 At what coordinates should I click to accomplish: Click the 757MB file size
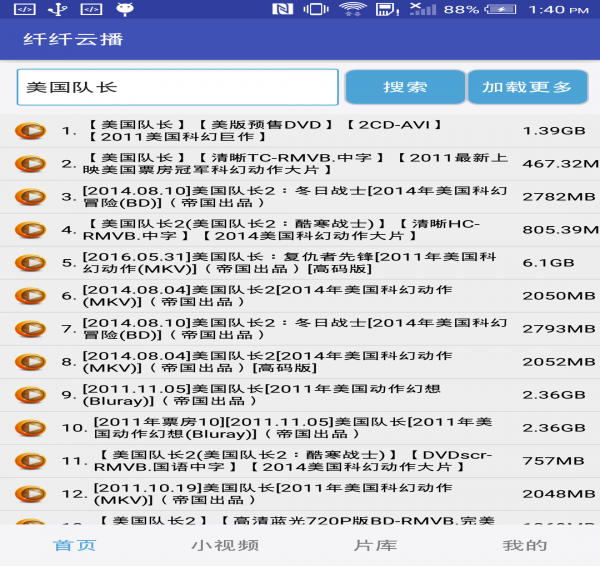[554, 461]
